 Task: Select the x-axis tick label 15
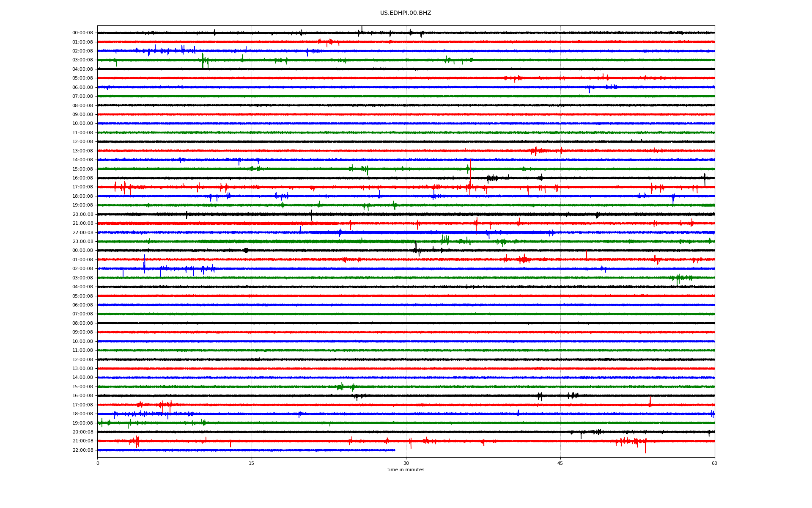pyautogui.click(x=252, y=463)
